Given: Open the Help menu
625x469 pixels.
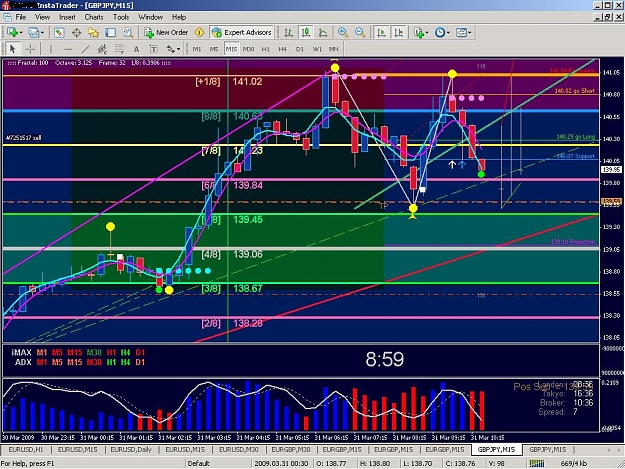Looking at the screenshot, I should (179, 17).
